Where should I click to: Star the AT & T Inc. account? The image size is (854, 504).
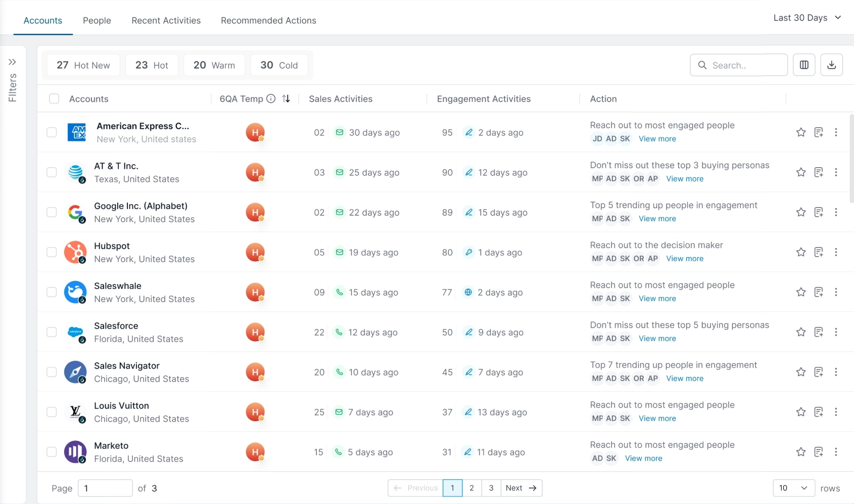[801, 172]
